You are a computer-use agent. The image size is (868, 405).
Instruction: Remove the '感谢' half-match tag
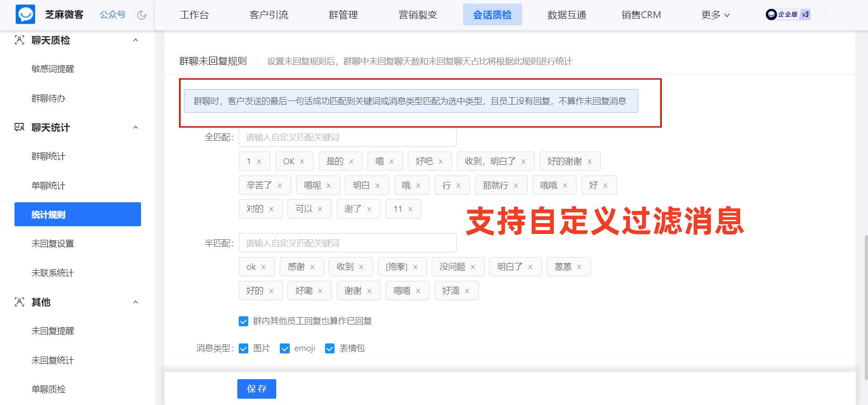[x=312, y=267]
